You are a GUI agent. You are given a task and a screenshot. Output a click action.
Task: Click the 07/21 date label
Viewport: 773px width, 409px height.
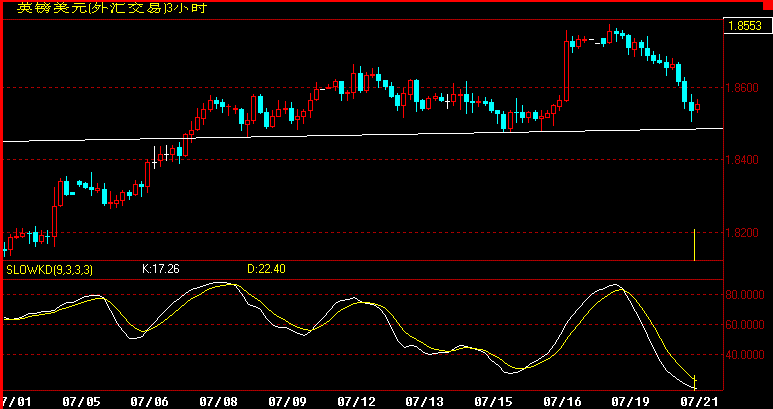(698, 402)
